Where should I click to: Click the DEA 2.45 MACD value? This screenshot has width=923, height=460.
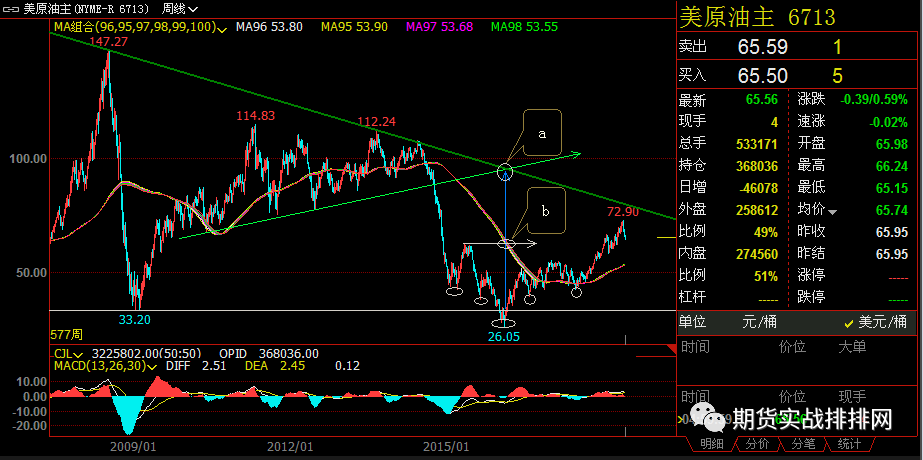tap(275, 366)
